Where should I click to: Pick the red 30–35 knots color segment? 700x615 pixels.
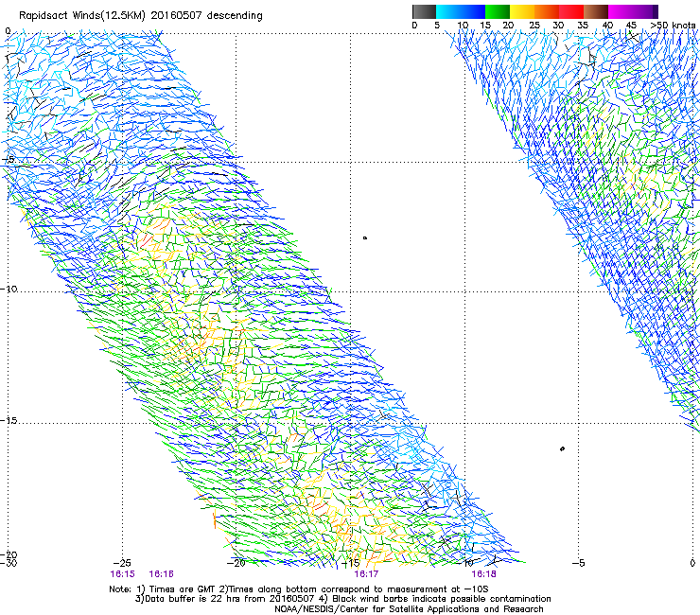pyautogui.click(x=571, y=11)
